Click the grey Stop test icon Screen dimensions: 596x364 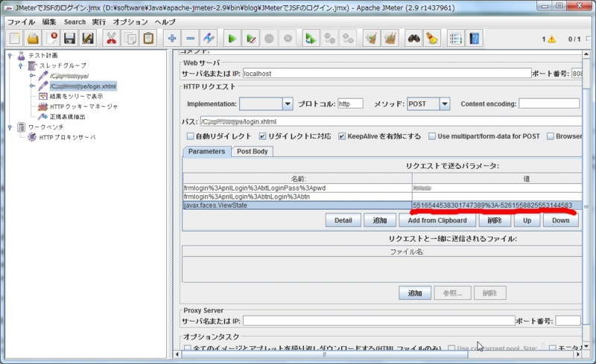coord(269,39)
